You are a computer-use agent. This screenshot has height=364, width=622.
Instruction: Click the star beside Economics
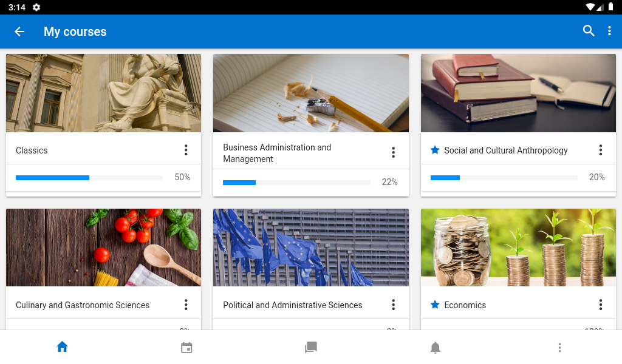[435, 305]
